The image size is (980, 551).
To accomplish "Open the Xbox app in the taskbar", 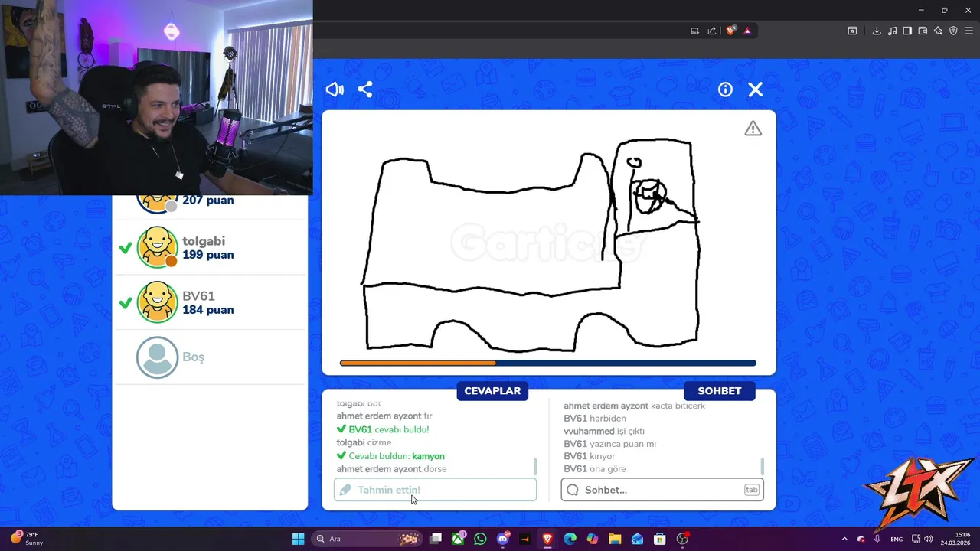I will [458, 539].
